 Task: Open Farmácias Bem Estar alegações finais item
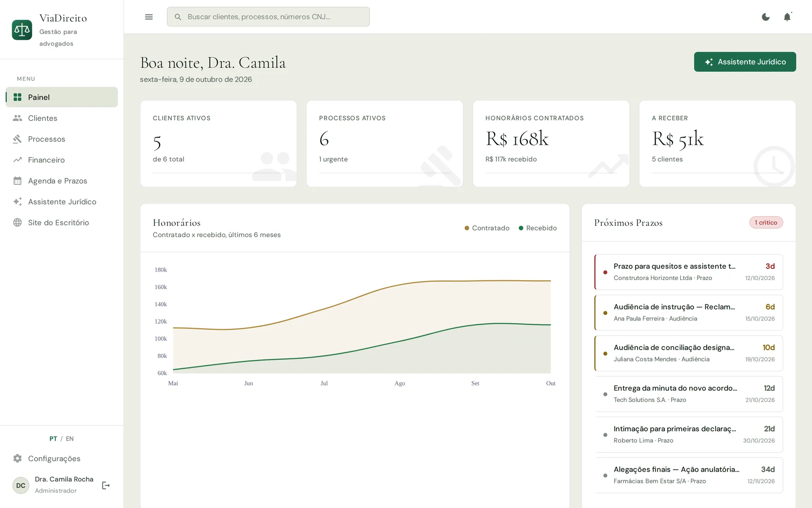click(x=688, y=475)
